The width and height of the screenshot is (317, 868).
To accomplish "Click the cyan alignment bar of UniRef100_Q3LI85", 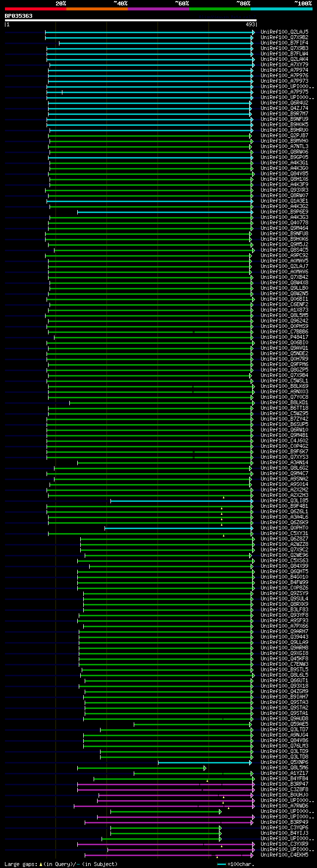I will pyautogui.click(x=182, y=500).
